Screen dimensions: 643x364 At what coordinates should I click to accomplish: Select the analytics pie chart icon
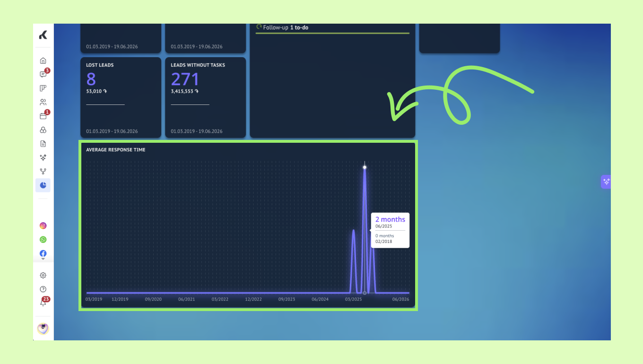[x=43, y=185]
